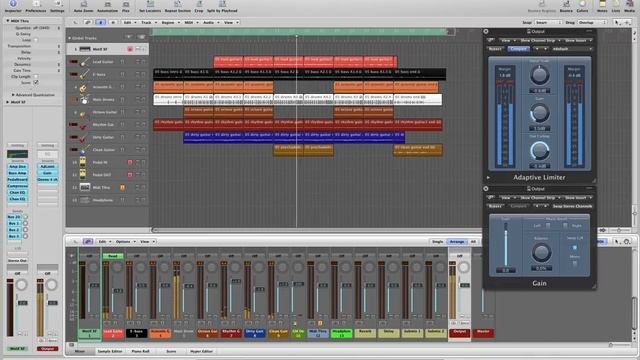
Task: Click the Crop toolbar icon
Action: tap(199, 6)
